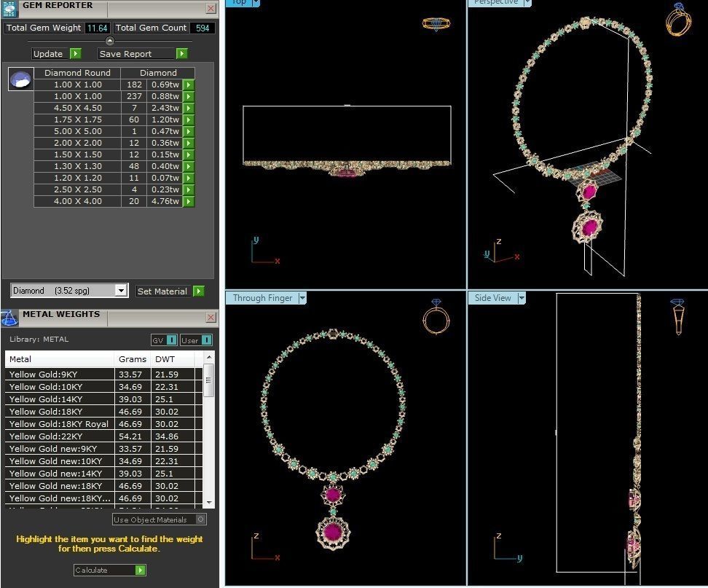The height and width of the screenshot is (588, 708).
Task: Click the Metal column header
Action: click(60, 359)
